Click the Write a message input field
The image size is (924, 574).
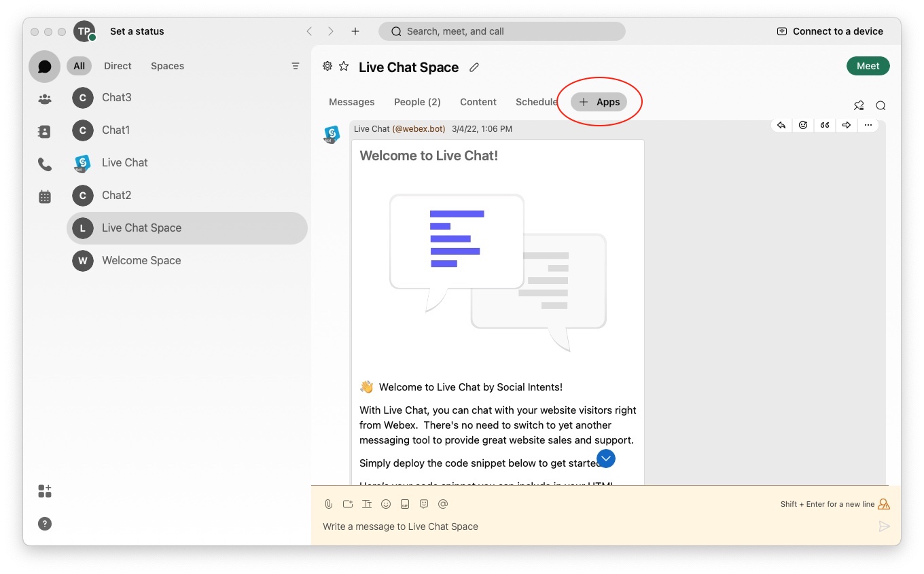pos(598,526)
